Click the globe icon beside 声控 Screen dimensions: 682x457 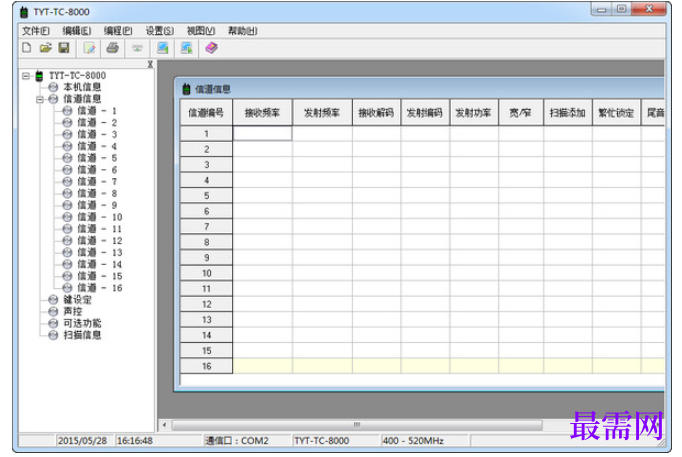53,311
